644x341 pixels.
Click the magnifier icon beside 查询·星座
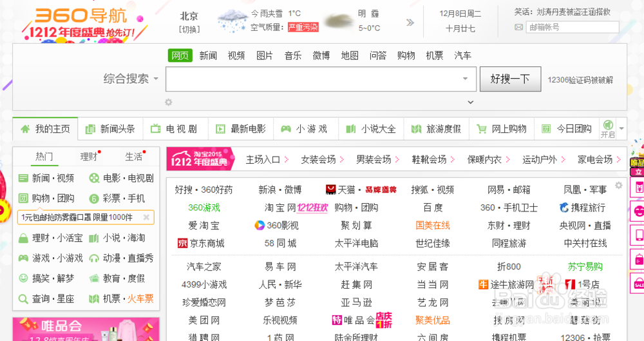tap(23, 298)
